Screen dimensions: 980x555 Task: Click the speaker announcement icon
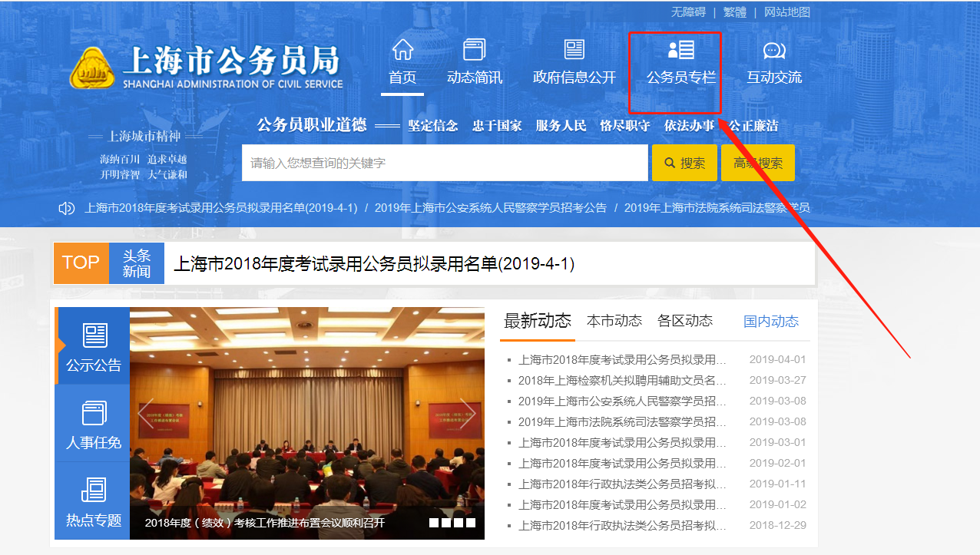(x=67, y=208)
